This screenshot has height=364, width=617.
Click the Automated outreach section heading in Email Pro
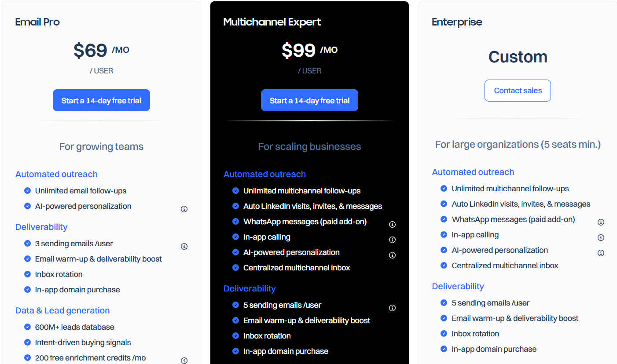click(x=56, y=174)
